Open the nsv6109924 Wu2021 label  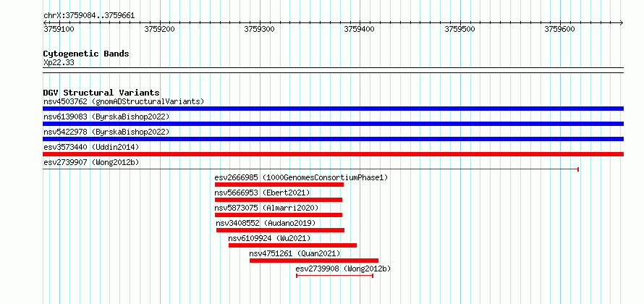[269, 238]
